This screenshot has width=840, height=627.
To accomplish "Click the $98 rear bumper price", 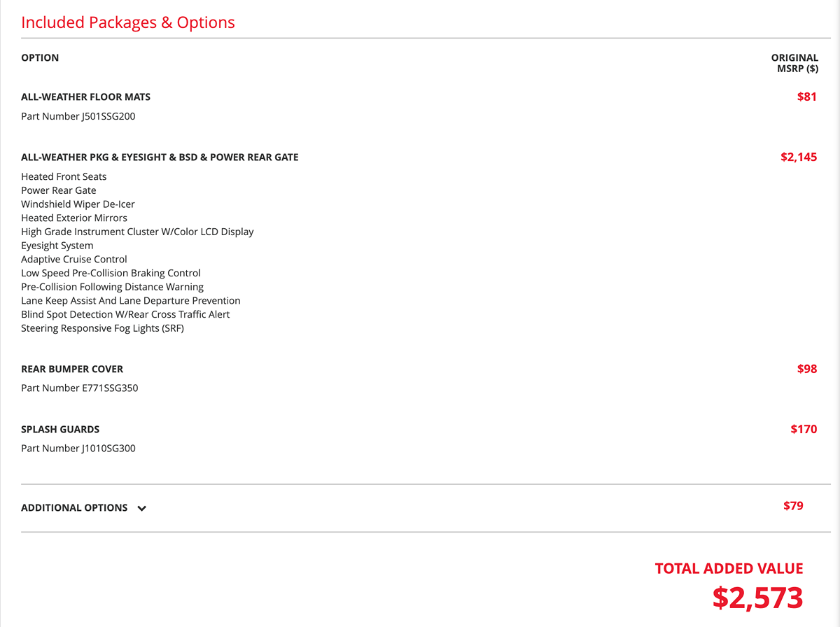I will click(806, 368).
